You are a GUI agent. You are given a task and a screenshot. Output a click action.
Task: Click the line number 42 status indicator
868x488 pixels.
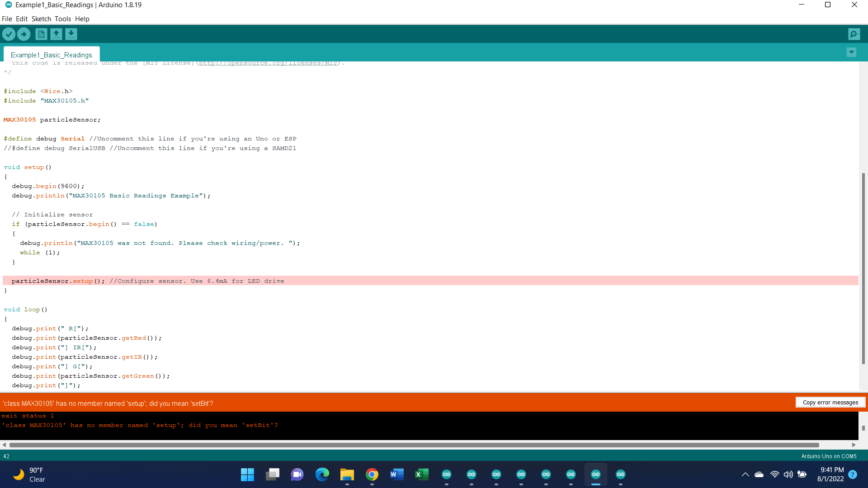[6, 456]
